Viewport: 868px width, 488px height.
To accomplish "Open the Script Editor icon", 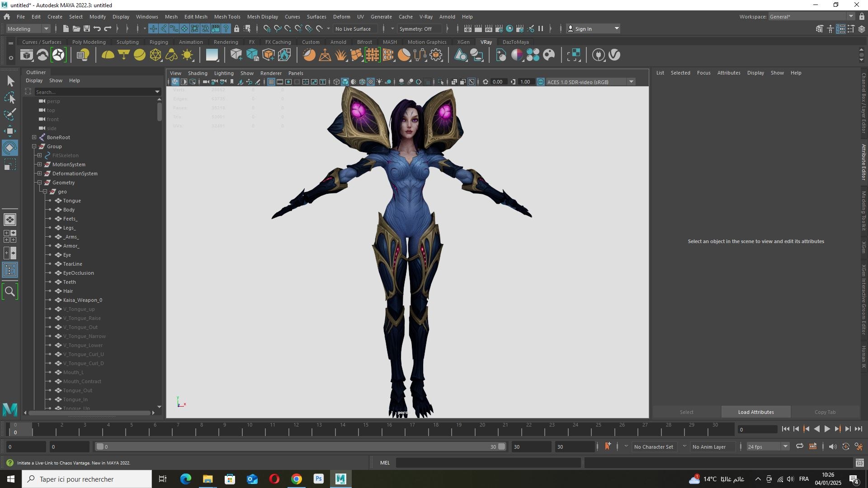I will click(859, 463).
